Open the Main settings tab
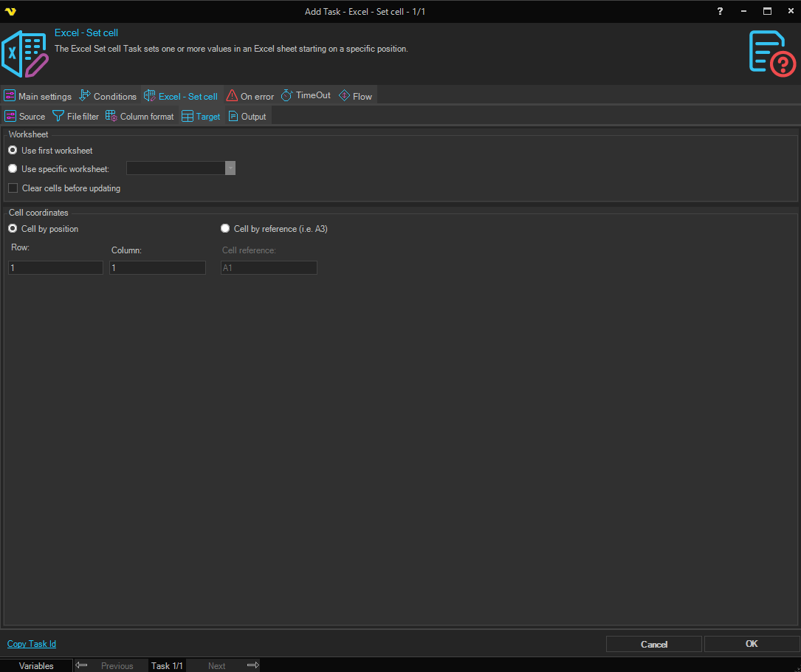This screenshot has width=801, height=672. pos(38,96)
